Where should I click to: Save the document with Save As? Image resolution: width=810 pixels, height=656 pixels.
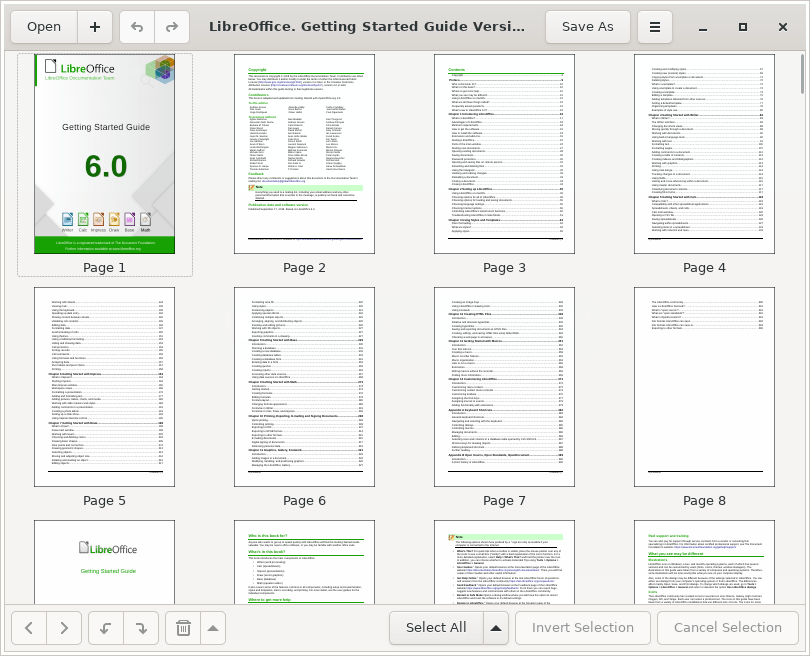tap(588, 27)
